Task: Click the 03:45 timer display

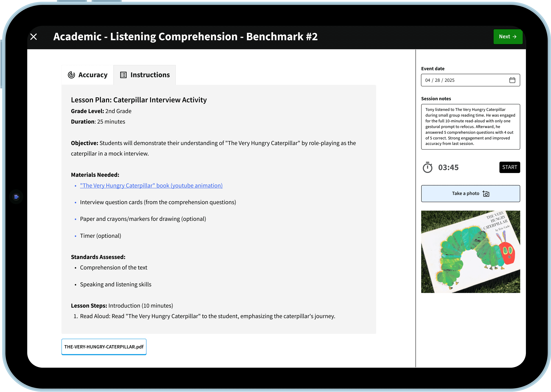Action: [x=448, y=167]
